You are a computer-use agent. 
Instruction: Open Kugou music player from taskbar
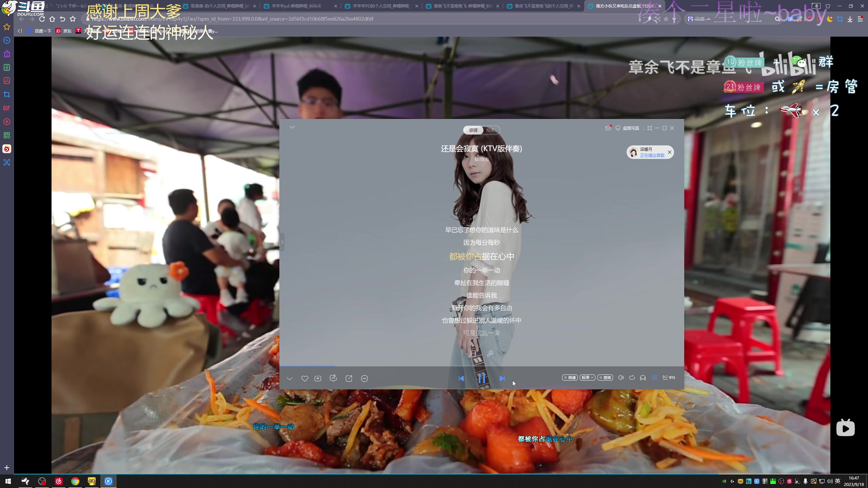pos(108,481)
